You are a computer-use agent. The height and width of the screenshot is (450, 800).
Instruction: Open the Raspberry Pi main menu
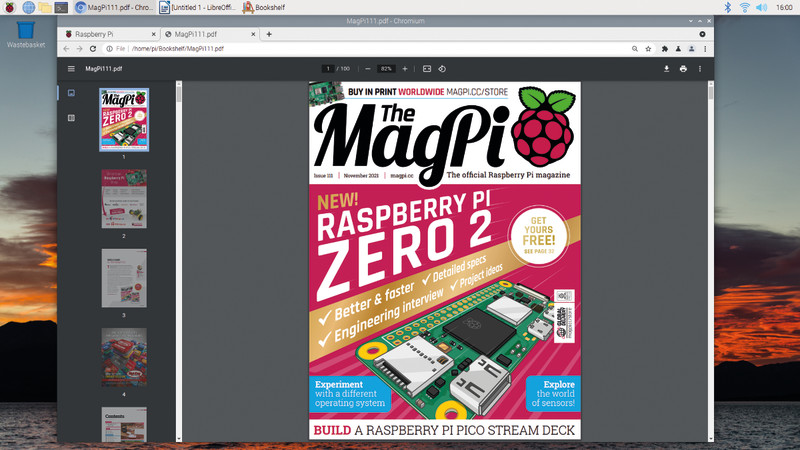(10, 7)
